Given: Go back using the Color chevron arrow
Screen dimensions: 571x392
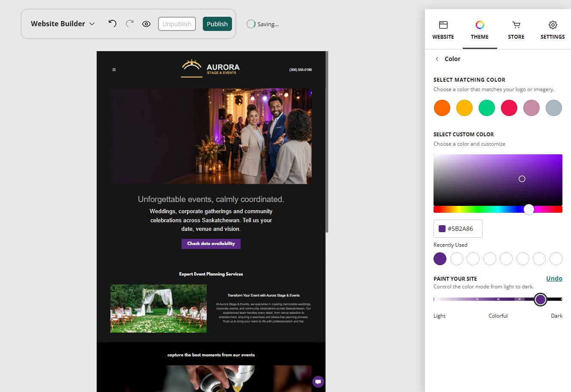Looking at the screenshot, I should coord(437,59).
